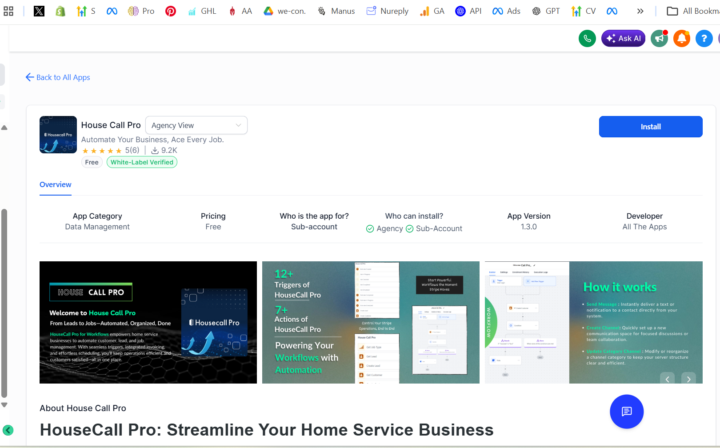Open the Meta bookmark next to S
The height and width of the screenshot is (448, 720).
(112, 11)
